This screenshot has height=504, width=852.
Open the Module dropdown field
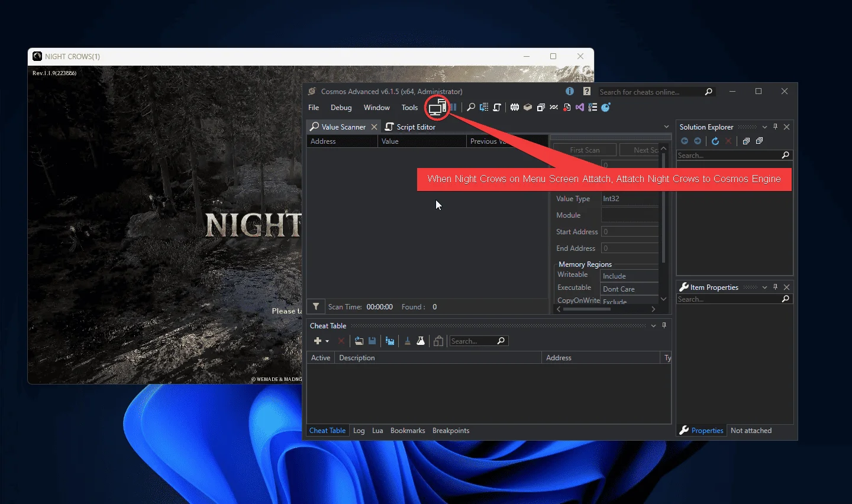(x=630, y=215)
